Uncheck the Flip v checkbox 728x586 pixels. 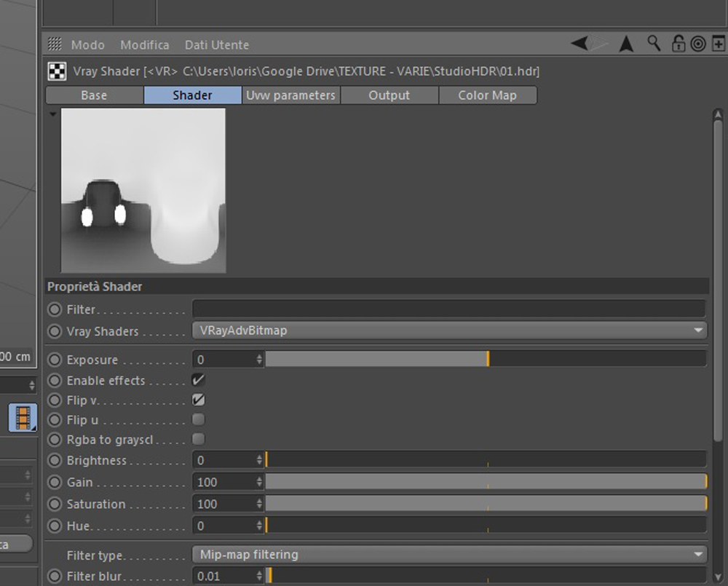point(198,400)
